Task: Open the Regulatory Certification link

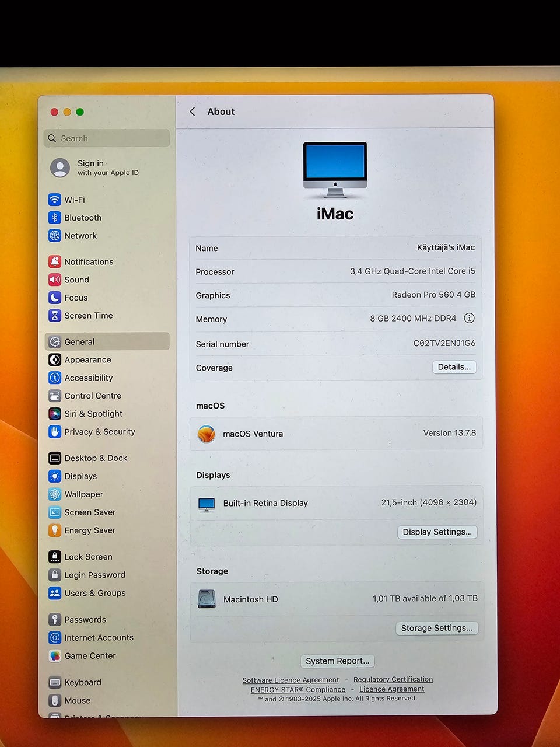Action: [x=393, y=679]
